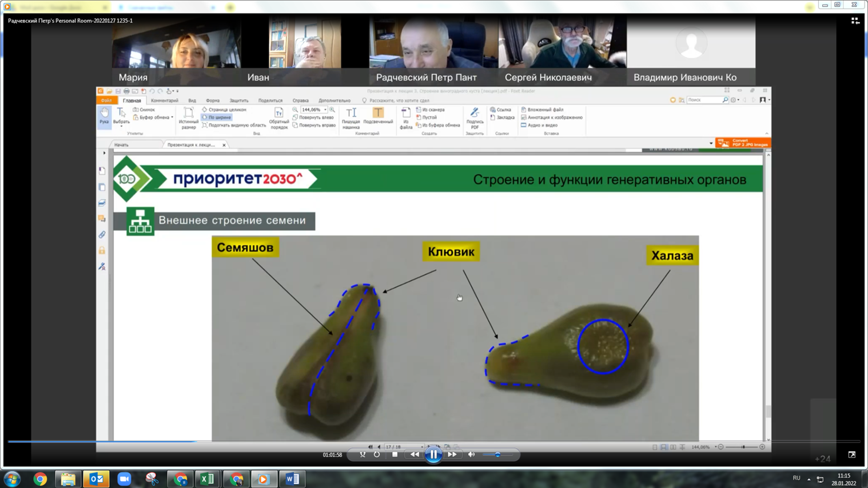Mute sound using the speaker icon

[x=471, y=455]
